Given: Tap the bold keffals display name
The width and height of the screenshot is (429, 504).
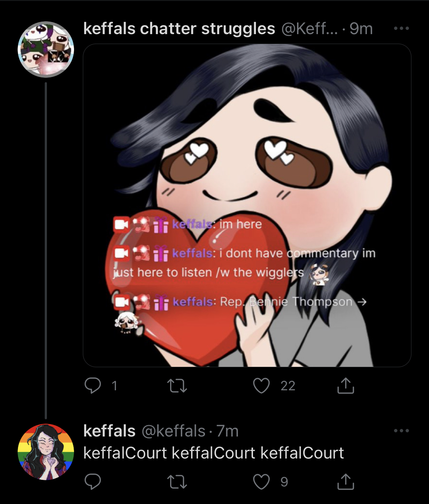Looking at the screenshot, I should [109, 431].
